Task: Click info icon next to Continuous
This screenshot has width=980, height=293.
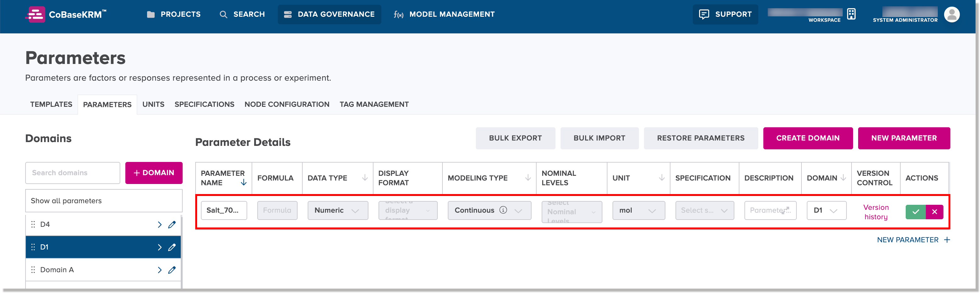Action: 503,210
